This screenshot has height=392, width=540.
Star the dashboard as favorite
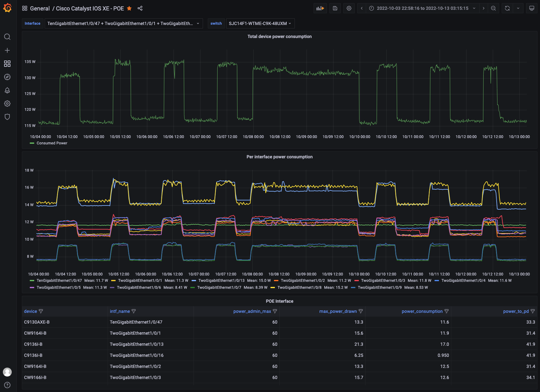pyautogui.click(x=129, y=9)
